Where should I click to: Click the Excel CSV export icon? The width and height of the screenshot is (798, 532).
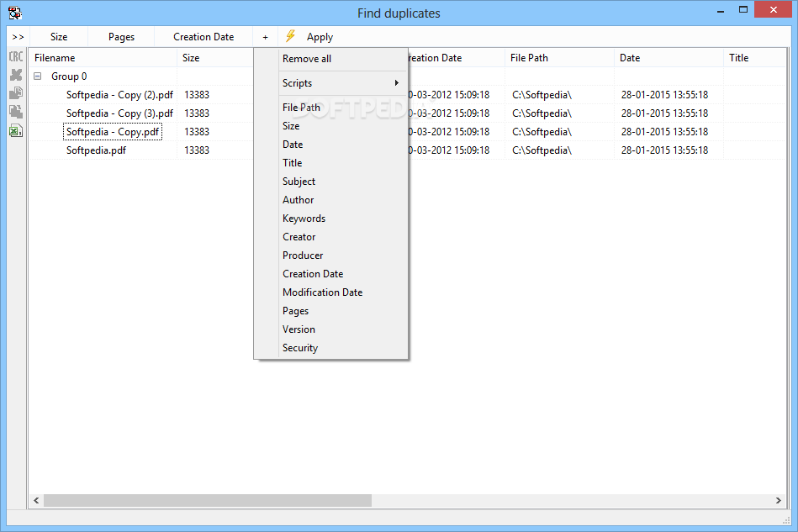tap(16, 131)
